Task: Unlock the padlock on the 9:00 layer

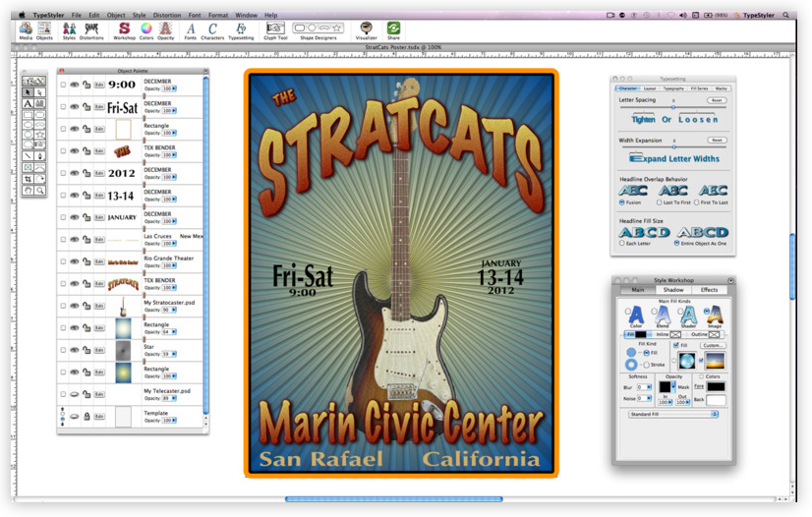Action: (87, 85)
